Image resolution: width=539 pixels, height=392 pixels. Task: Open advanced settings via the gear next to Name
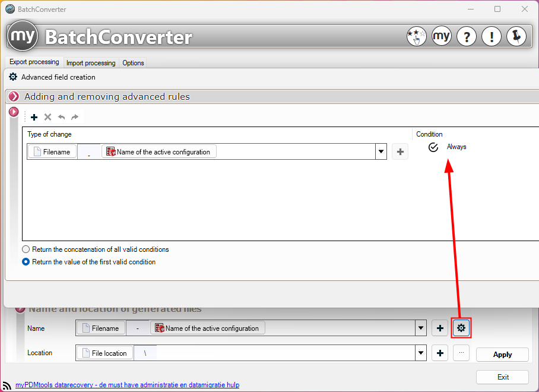(x=461, y=327)
